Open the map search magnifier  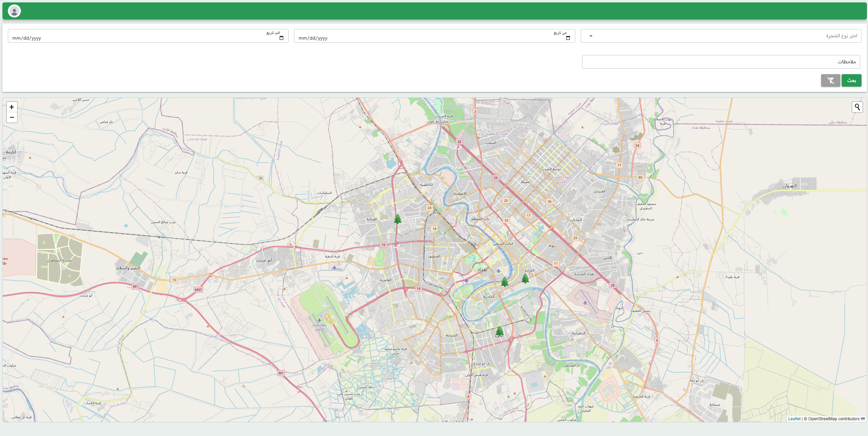pyautogui.click(x=857, y=107)
